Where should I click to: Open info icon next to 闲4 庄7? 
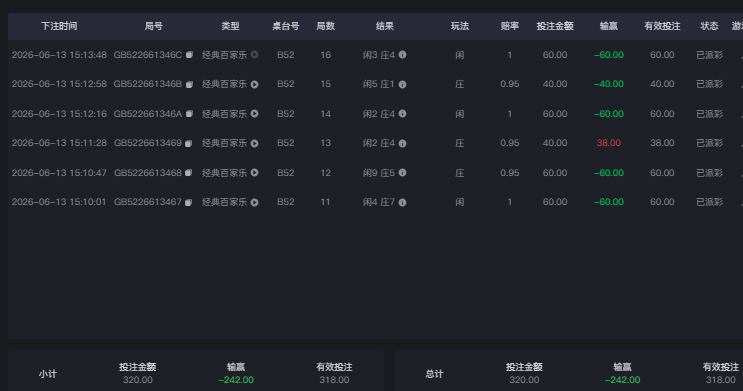(402, 202)
